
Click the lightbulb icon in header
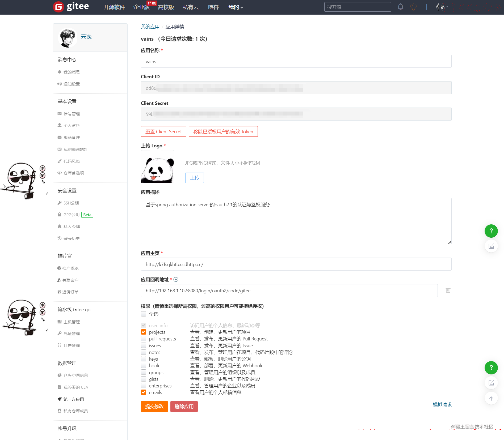413,7
